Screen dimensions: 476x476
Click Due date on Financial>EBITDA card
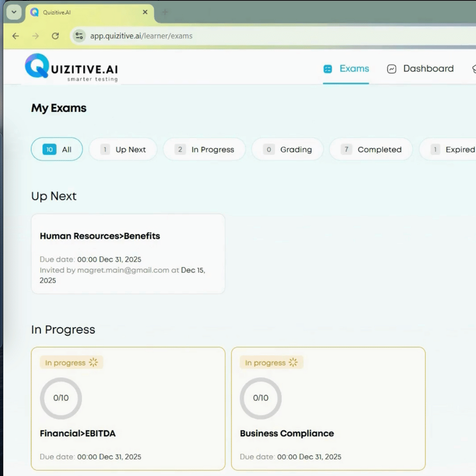click(91, 457)
